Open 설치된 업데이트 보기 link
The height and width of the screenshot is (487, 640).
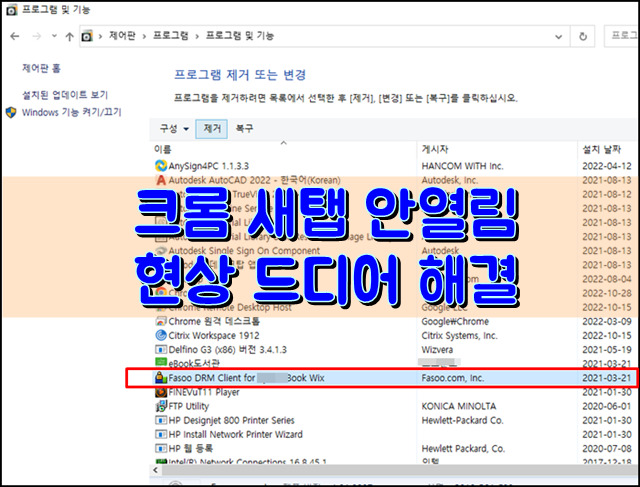click(65, 95)
